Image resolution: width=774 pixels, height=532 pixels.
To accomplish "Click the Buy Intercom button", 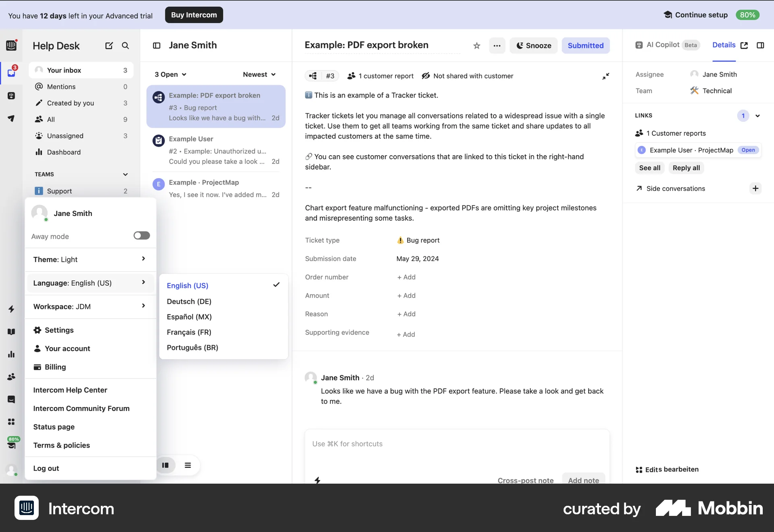I will click(x=194, y=15).
